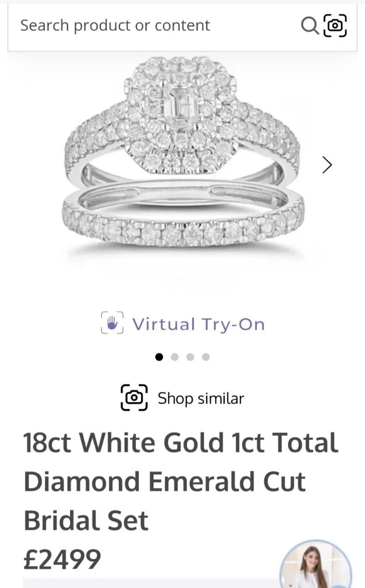Viewport: 365px width, 588px height.
Task: Click the magnifying glass search icon
Action: 310,25
